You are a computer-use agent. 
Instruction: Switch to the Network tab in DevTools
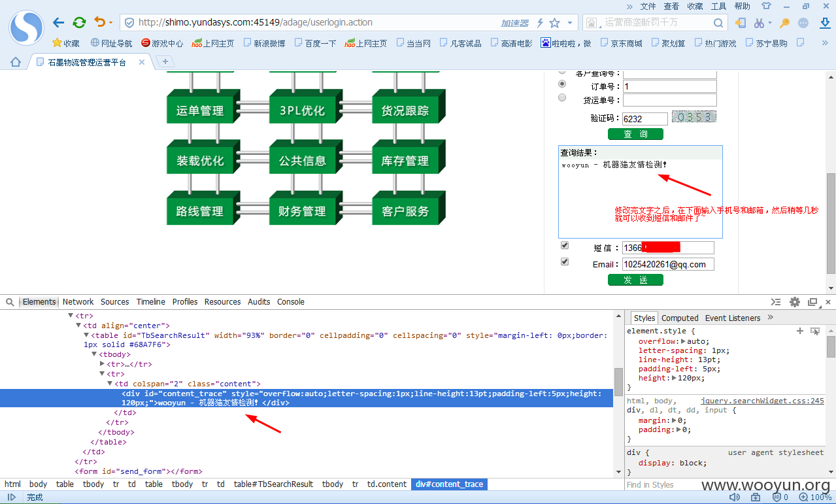(78, 302)
